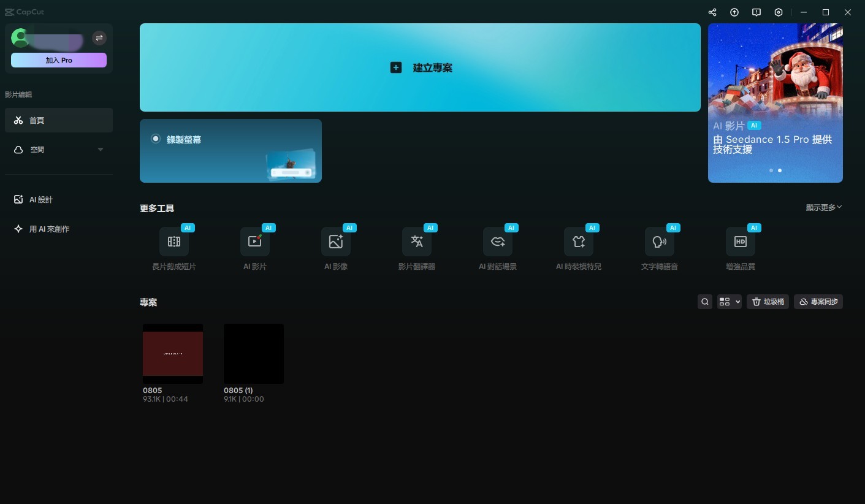The height and width of the screenshot is (504, 865).
Task: Expand the 空間 dropdown arrow
Action: [101, 150]
